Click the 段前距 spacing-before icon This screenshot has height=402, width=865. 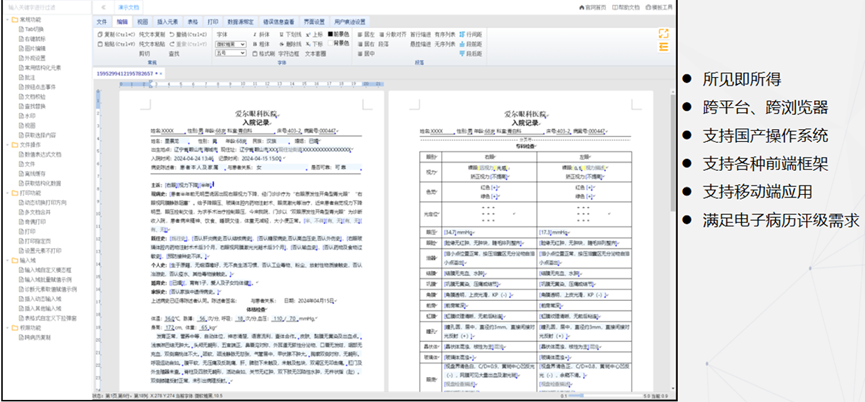(463, 45)
